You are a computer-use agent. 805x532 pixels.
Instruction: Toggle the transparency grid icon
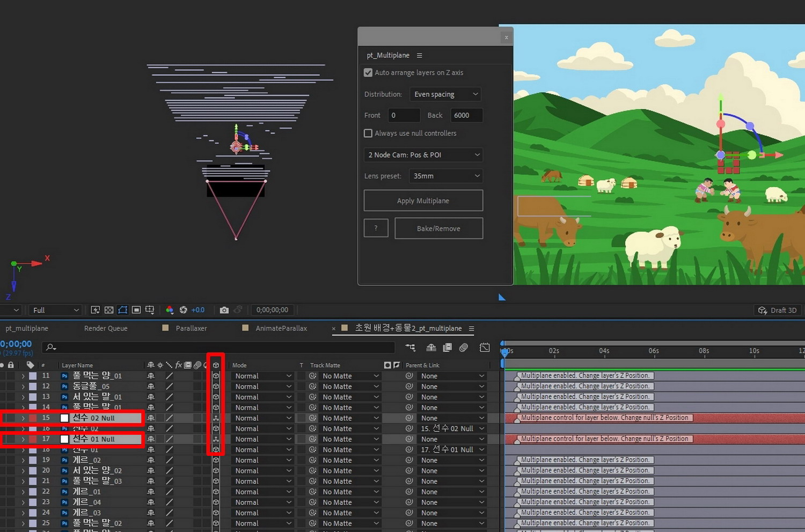point(109,310)
